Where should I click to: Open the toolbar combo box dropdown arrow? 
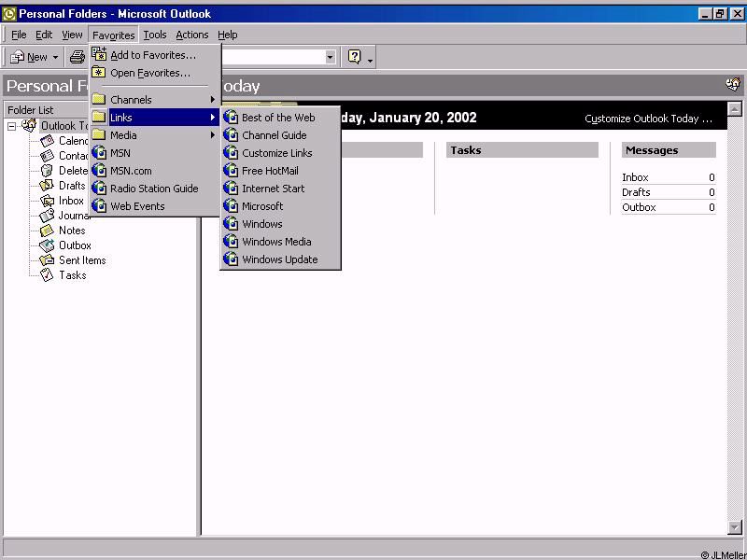331,57
